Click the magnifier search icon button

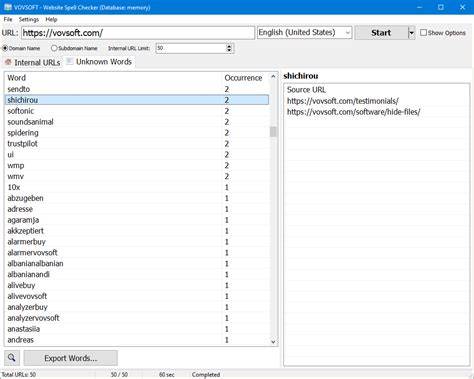pos(12,358)
